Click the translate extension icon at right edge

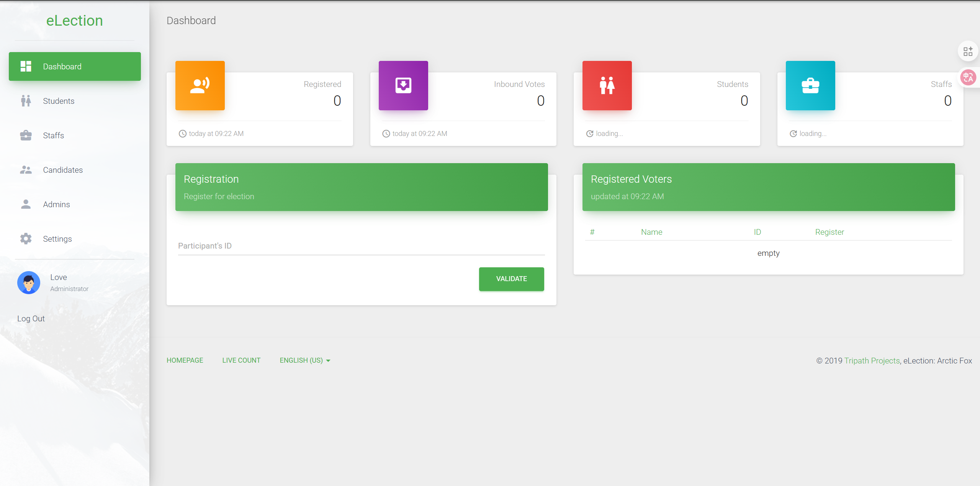(968, 78)
